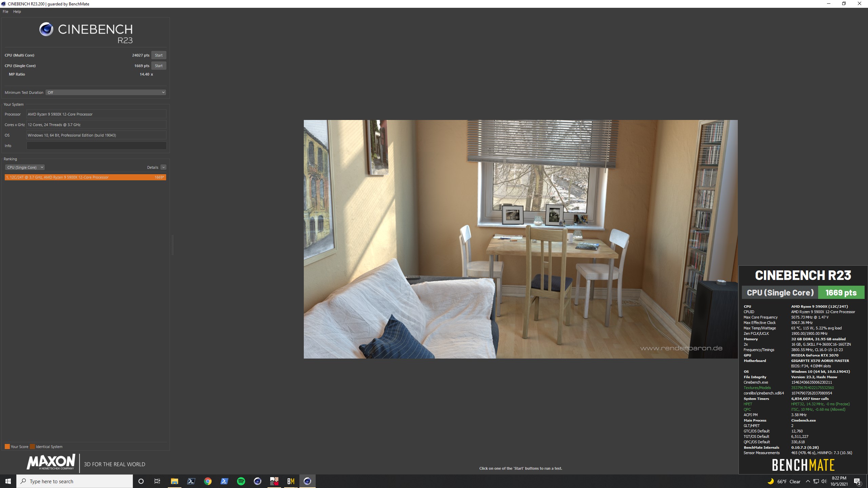Open the Windows Start menu
This screenshot has width=868, height=488.
click(x=8, y=481)
